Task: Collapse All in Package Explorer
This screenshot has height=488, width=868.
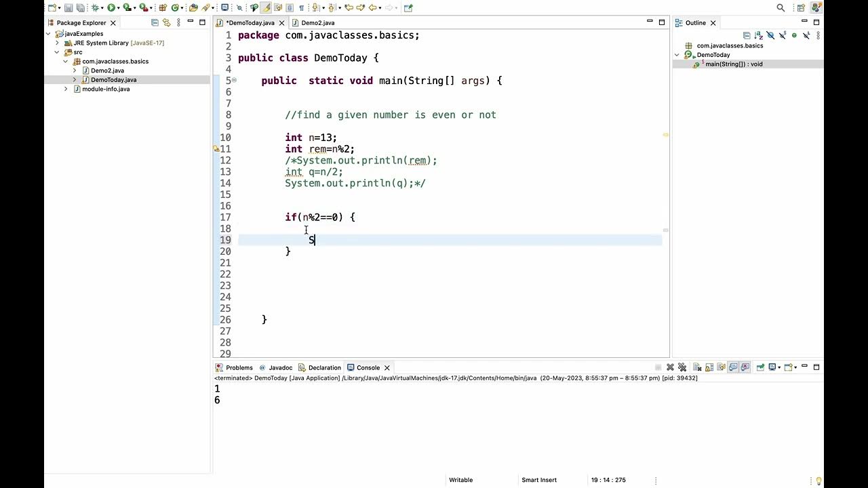Action: tap(155, 22)
